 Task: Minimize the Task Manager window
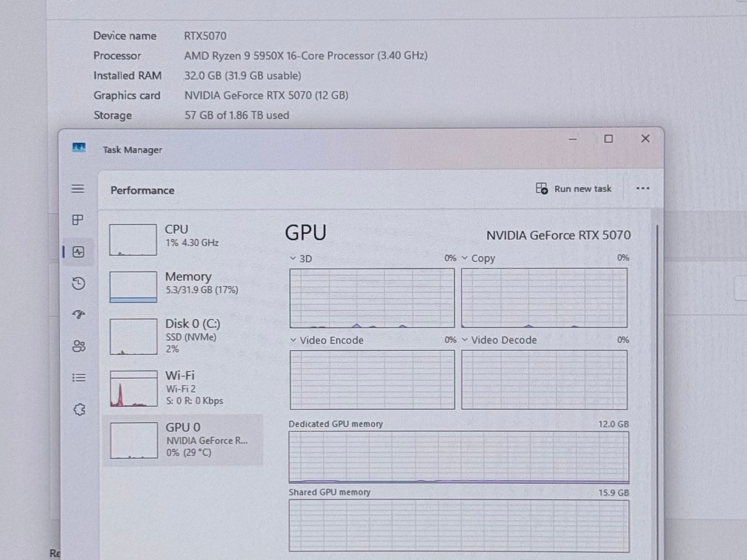coord(573,139)
